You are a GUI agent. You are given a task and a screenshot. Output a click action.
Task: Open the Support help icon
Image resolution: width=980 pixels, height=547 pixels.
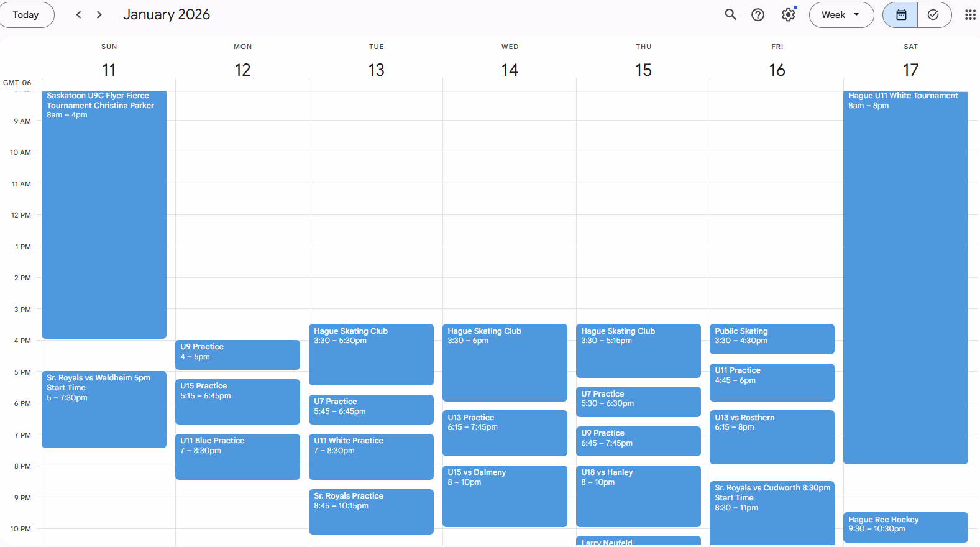click(758, 15)
